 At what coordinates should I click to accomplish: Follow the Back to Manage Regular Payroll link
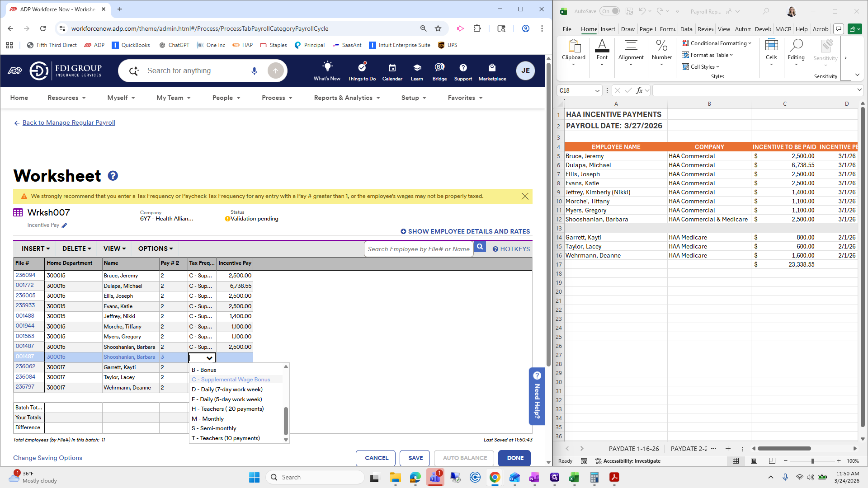[69, 122]
